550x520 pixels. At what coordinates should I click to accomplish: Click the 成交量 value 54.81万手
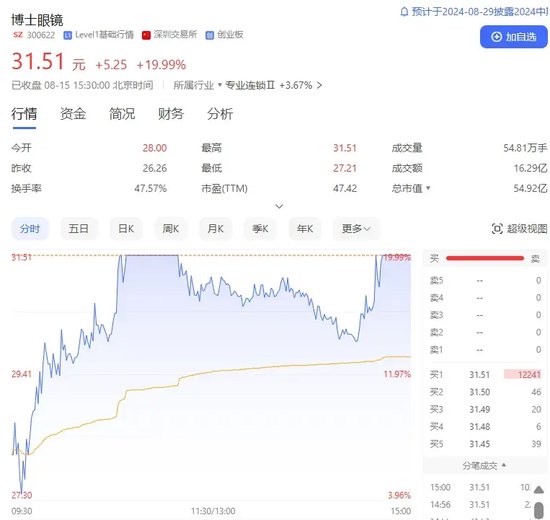525,148
